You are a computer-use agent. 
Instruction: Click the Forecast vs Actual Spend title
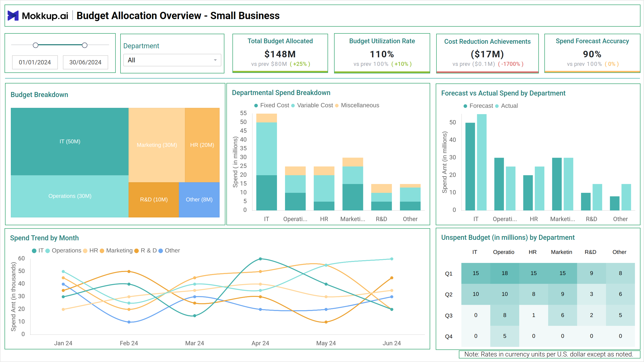(503, 93)
